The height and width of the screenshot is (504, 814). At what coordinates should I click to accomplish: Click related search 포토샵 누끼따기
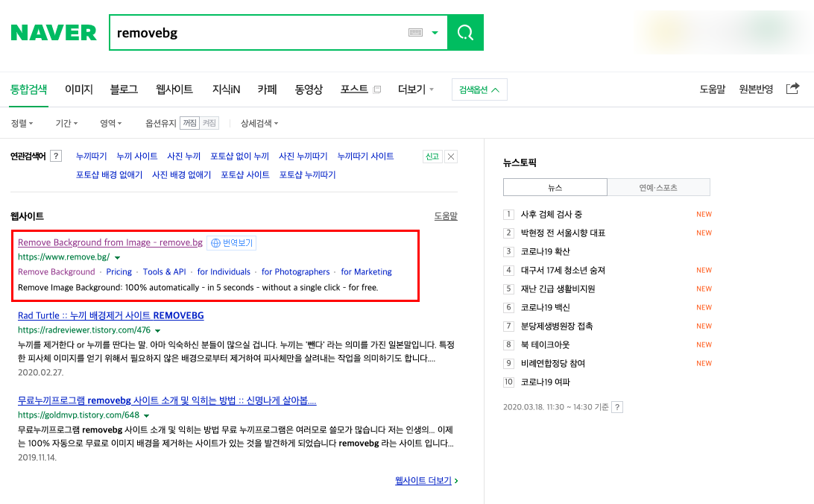point(307,175)
